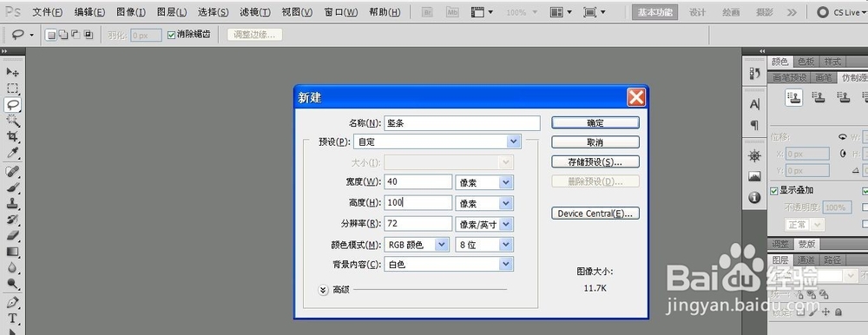Click the Name (名称) input field
This screenshot has height=335, width=868.
(x=462, y=123)
